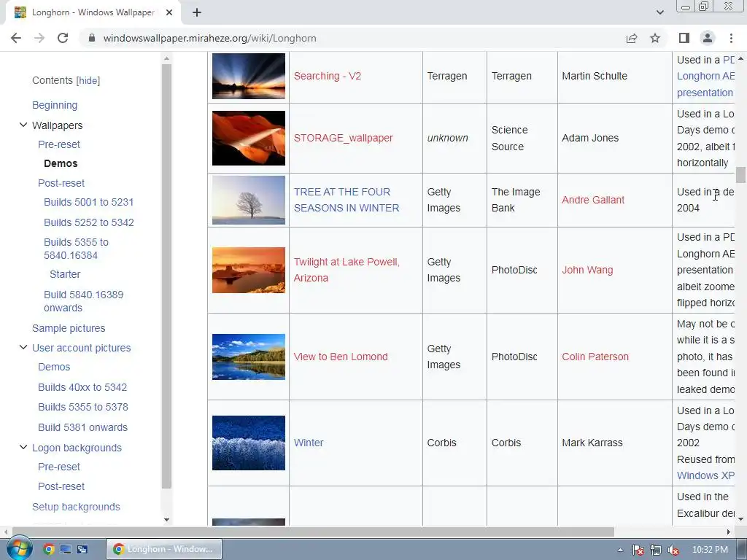Screen dimensions: 747x560
Task: Collapse the Logon backgrounds section
Action: point(23,448)
